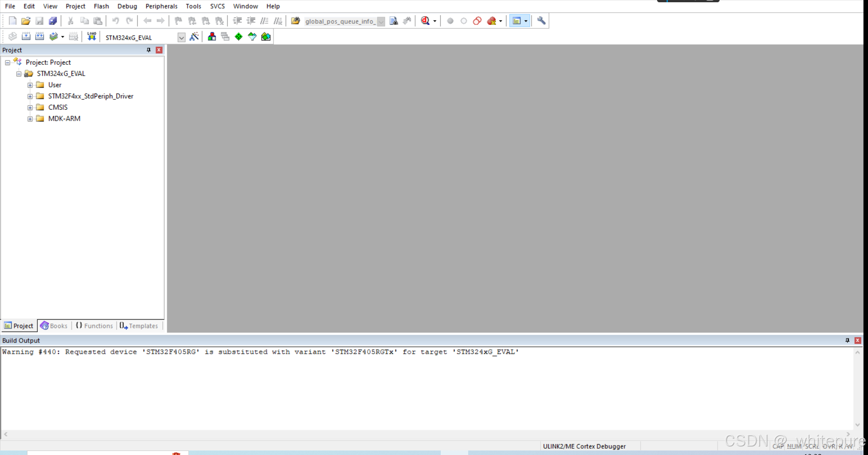Comment out the selection
This screenshot has height=455, width=868.
(264, 21)
